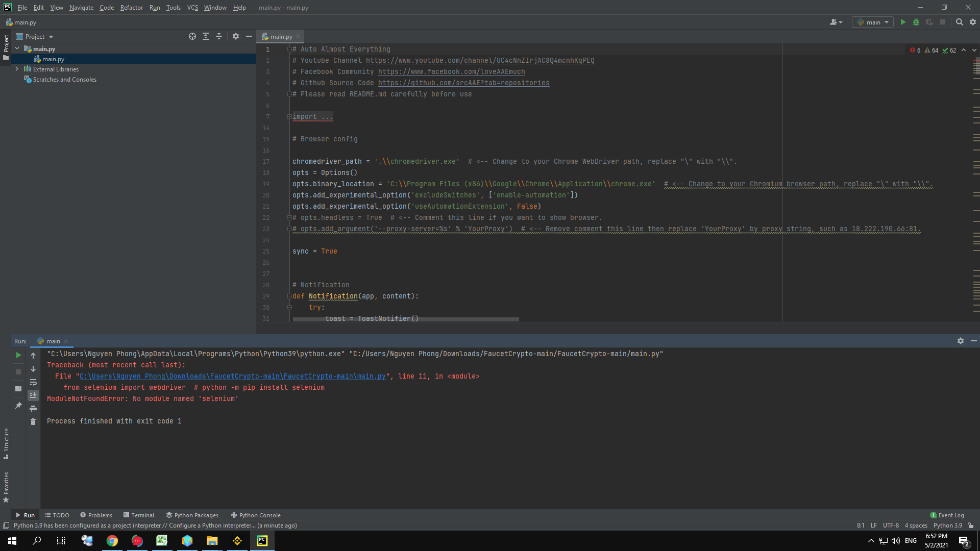Image resolution: width=980 pixels, height=551 pixels.
Task: Expand folded import block on line 7
Action: point(289,117)
